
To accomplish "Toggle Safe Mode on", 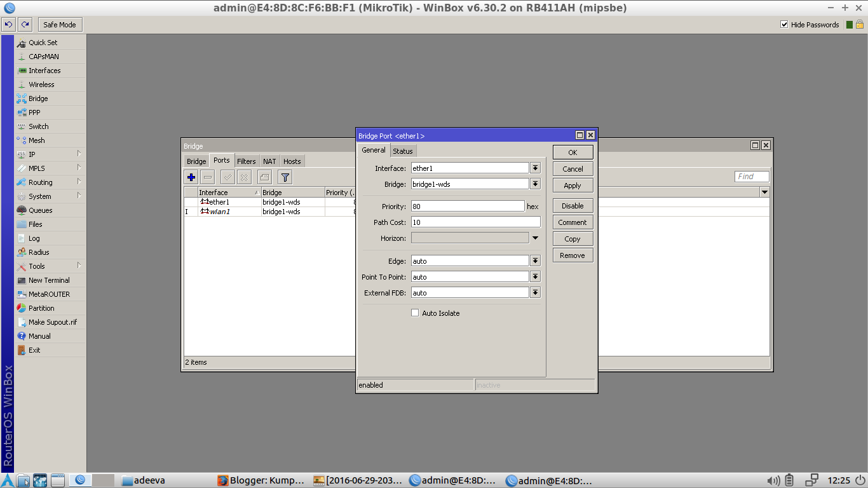I will [x=59, y=24].
